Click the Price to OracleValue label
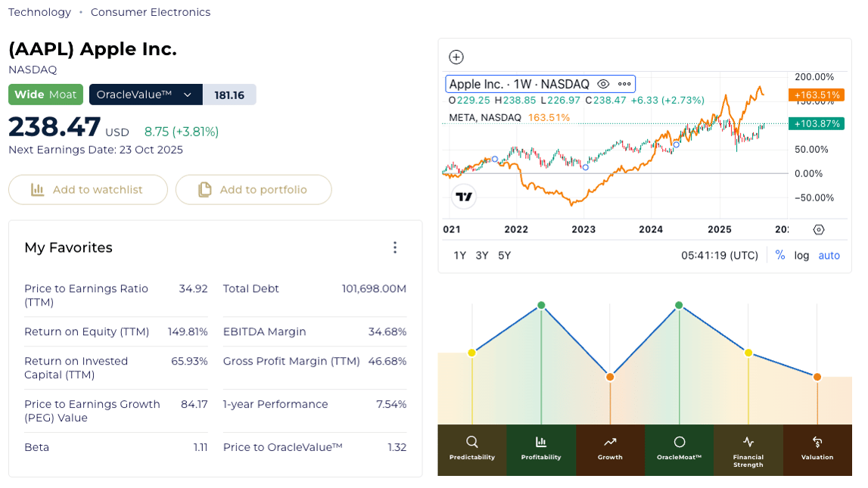868x488 pixels. click(x=283, y=447)
